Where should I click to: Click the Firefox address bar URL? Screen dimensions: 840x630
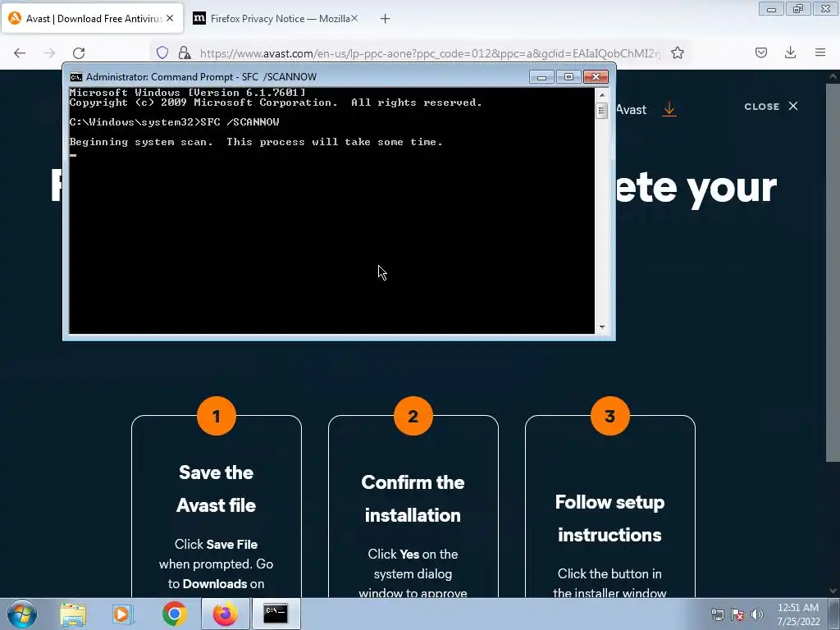coord(430,53)
